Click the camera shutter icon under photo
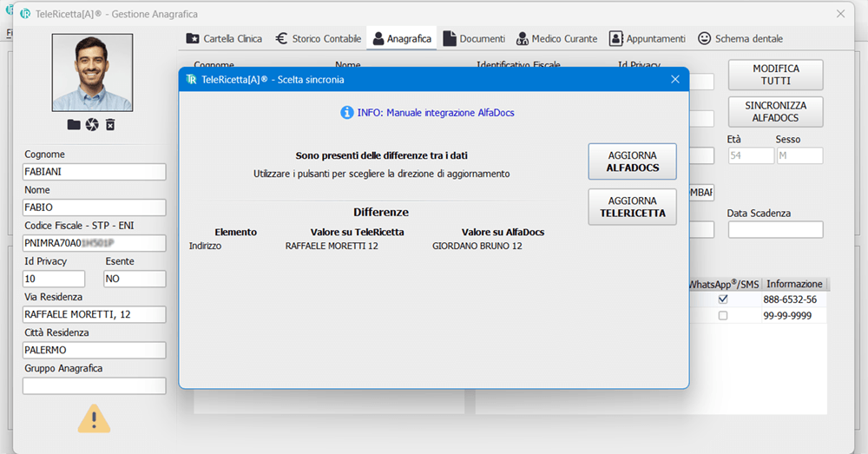Image resolution: width=868 pixels, height=454 pixels. tap(92, 125)
